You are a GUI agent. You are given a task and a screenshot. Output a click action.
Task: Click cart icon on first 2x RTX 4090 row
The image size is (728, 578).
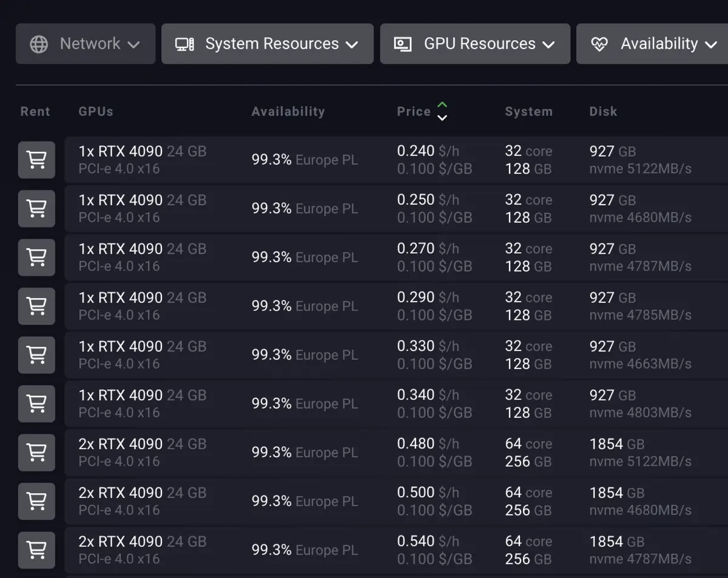[36, 452]
